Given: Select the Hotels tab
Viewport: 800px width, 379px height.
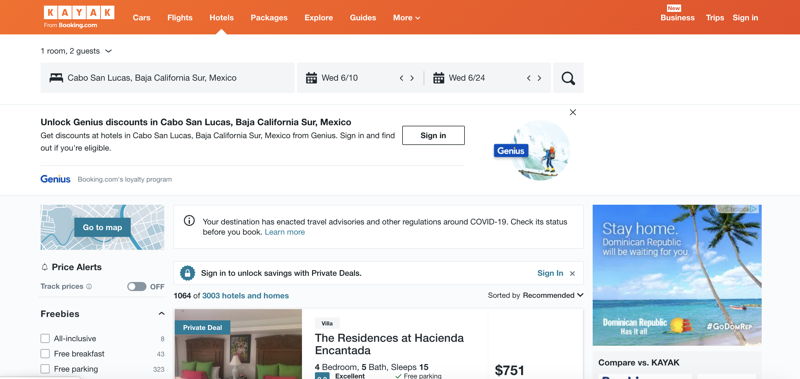Looking at the screenshot, I should (221, 18).
